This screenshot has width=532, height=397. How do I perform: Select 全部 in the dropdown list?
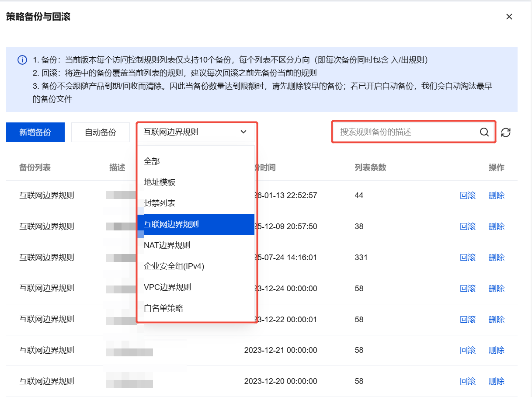(195, 161)
